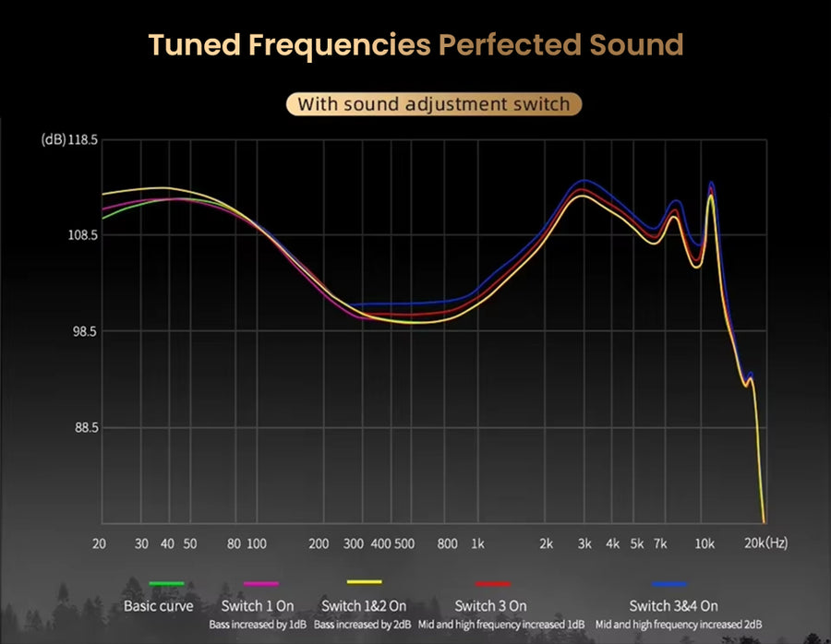This screenshot has height=644, width=831.
Task: Select the 'Switch 3 On' legend label
Action: [x=490, y=606]
